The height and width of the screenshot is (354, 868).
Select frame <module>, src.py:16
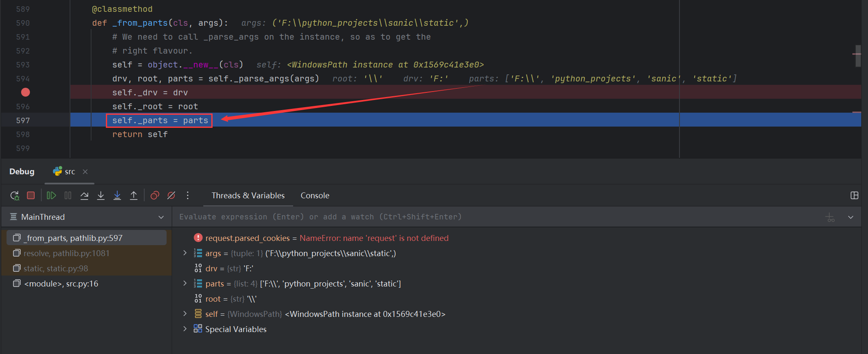pos(87,284)
